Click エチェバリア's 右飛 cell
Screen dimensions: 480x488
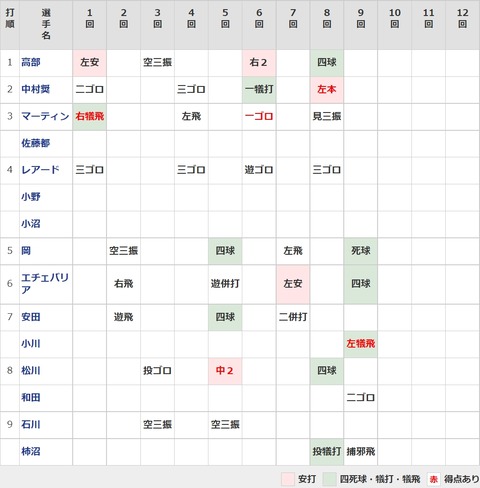124,284
